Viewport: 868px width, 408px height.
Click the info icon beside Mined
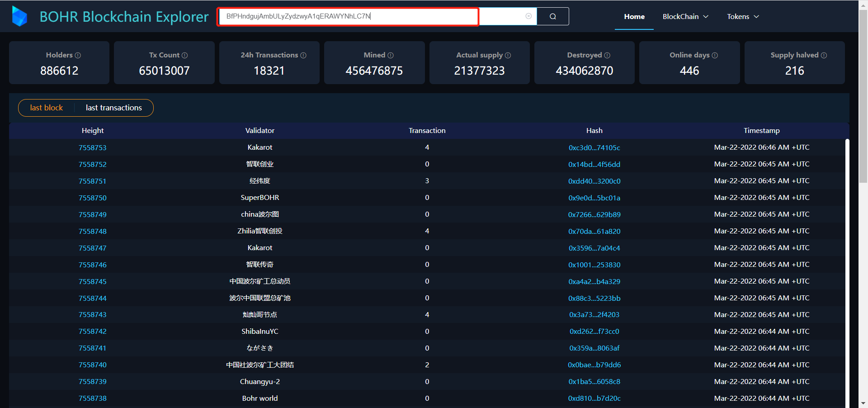pos(391,55)
